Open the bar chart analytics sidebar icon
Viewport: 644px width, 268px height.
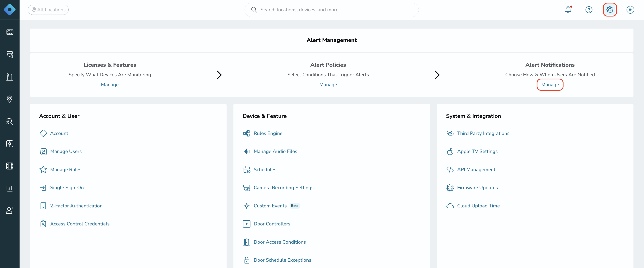10,188
